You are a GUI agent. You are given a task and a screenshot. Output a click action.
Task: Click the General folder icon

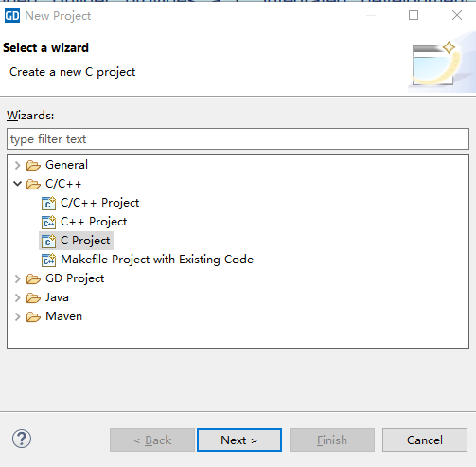[x=33, y=165]
